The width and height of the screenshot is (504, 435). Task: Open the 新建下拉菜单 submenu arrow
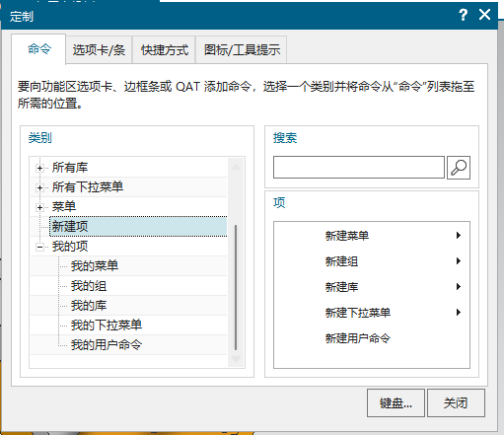pos(459,313)
